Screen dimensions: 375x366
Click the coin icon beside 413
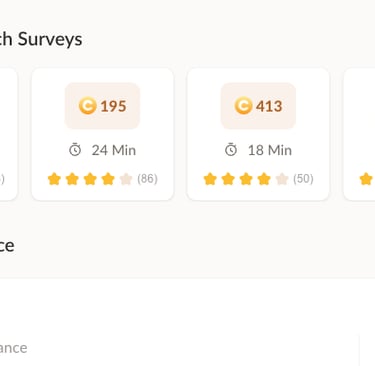(243, 106)
